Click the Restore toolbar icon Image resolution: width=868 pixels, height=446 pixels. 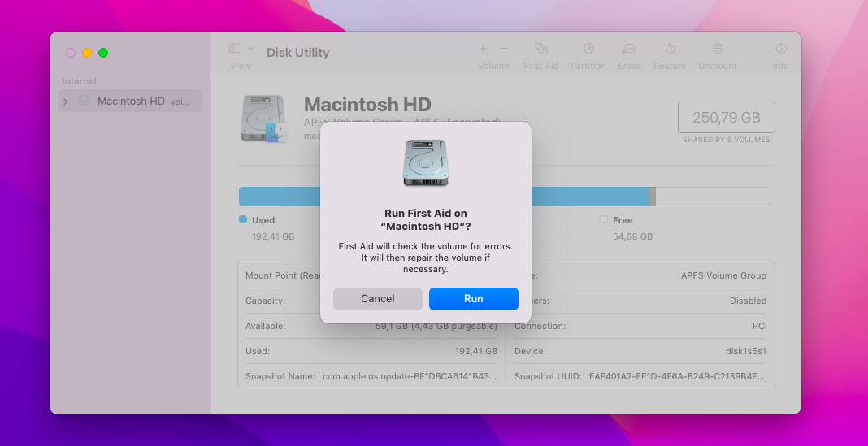pos(670,49)
